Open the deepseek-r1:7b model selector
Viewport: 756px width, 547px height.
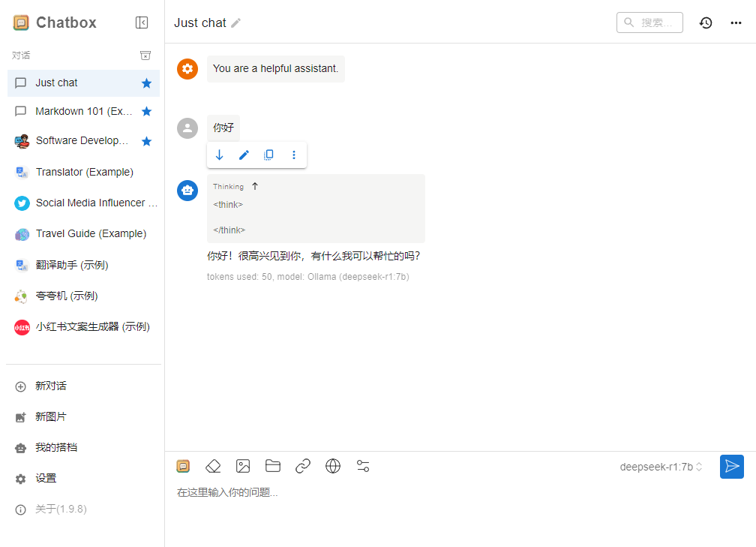coord(661,467)
